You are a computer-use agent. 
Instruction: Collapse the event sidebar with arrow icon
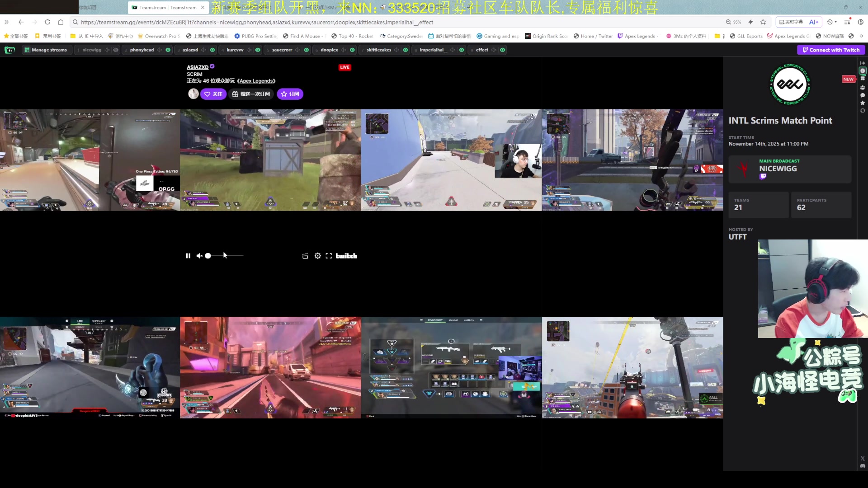[862, 63]
